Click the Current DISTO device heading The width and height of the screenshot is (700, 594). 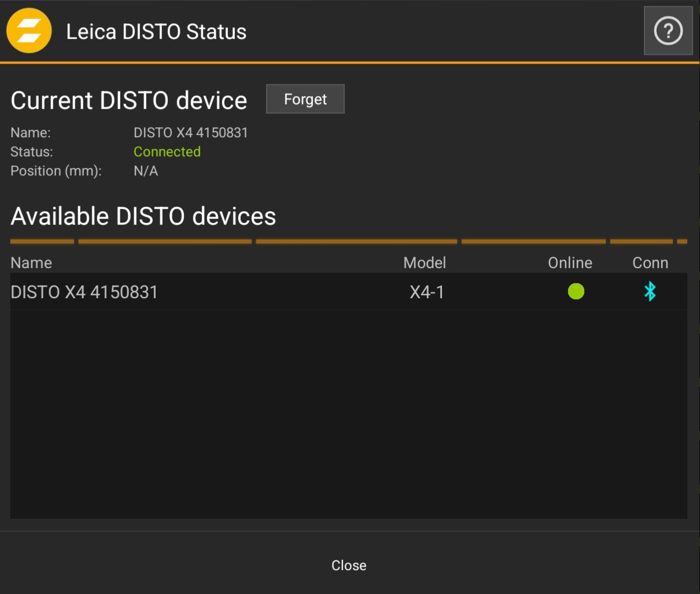point(129,101)
